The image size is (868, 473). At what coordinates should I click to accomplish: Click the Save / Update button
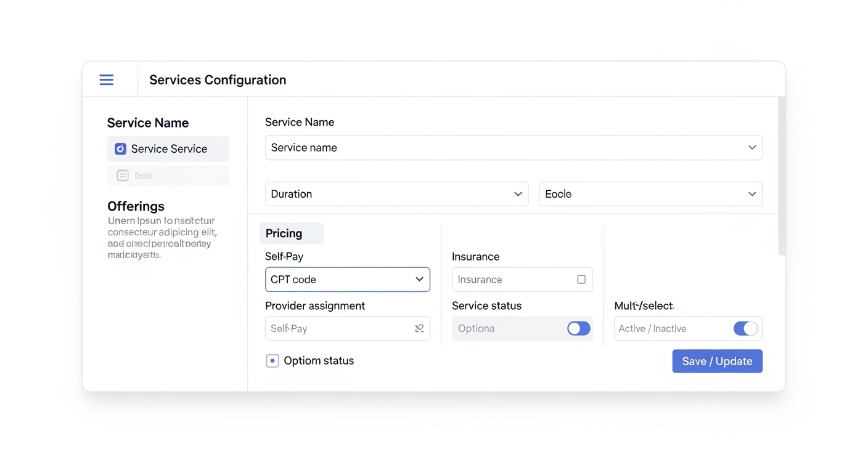[717, 362]
